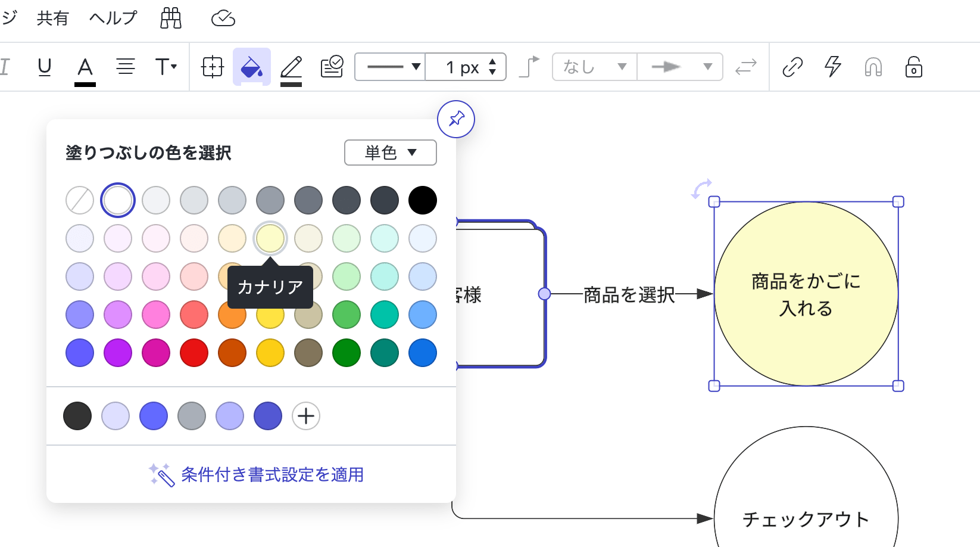Open the end arrowhead style dropdown
The image size is (980, 547).
[x=680, y=67]
